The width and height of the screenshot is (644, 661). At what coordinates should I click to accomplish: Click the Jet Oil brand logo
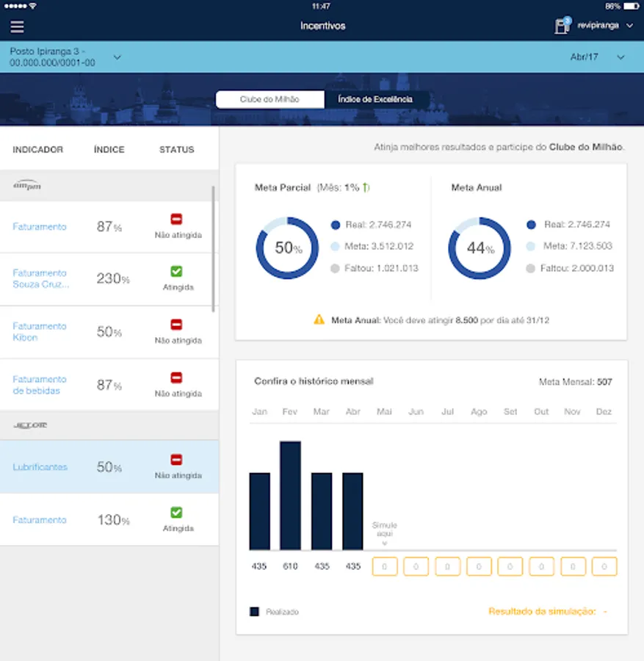pos(30,425)
